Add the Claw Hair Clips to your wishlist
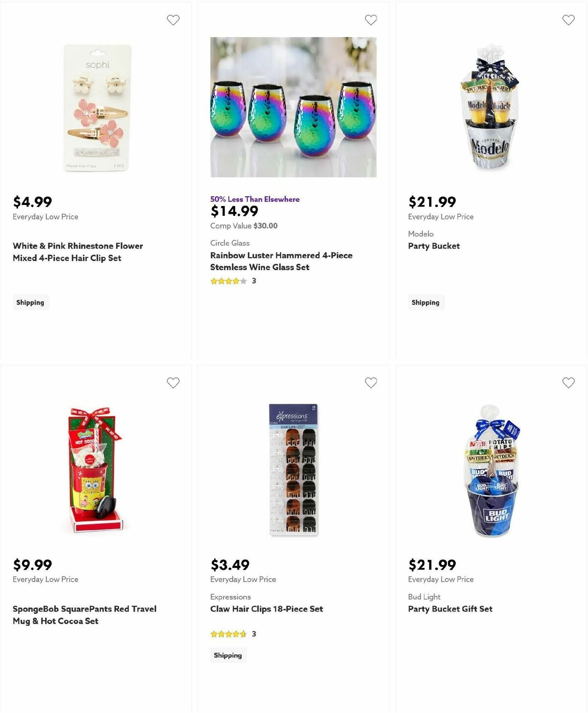588x713 pixels. point(371,382)
